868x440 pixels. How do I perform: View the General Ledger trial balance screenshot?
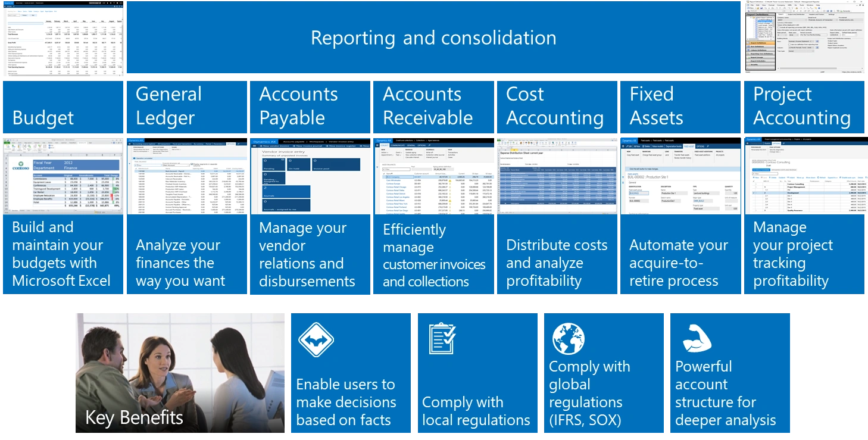coord(187,176)
